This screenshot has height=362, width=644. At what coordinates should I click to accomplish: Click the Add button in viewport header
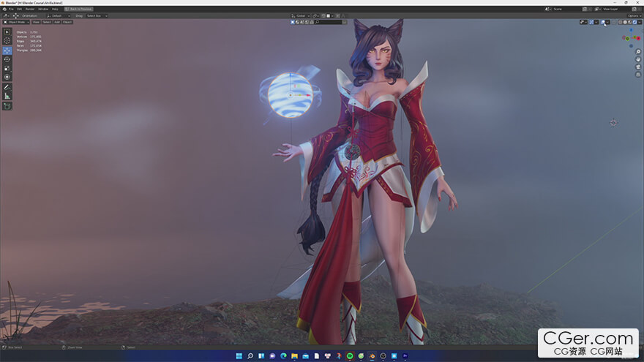(x=56, y=23)
